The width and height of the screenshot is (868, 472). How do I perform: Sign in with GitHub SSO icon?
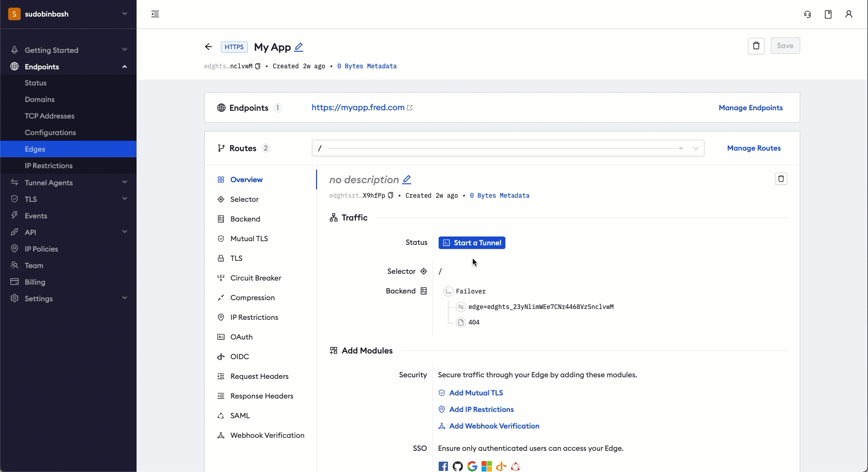(457, 466)
